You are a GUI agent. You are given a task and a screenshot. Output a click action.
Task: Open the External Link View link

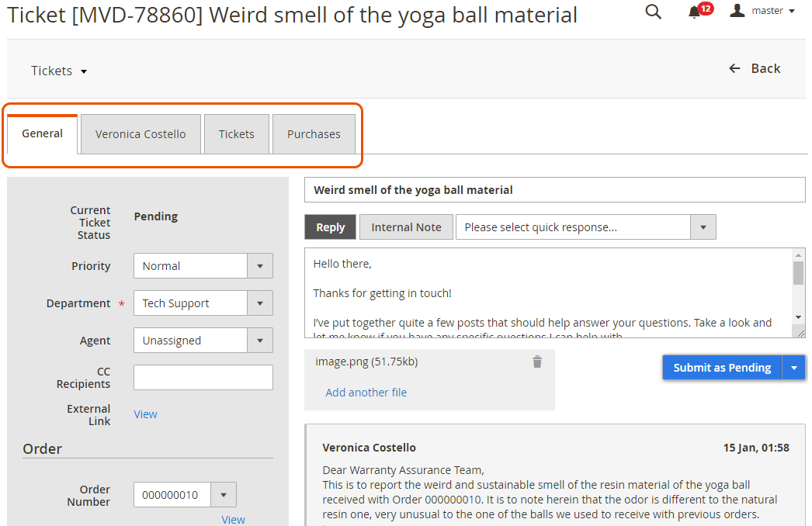[x=145, y=414]
